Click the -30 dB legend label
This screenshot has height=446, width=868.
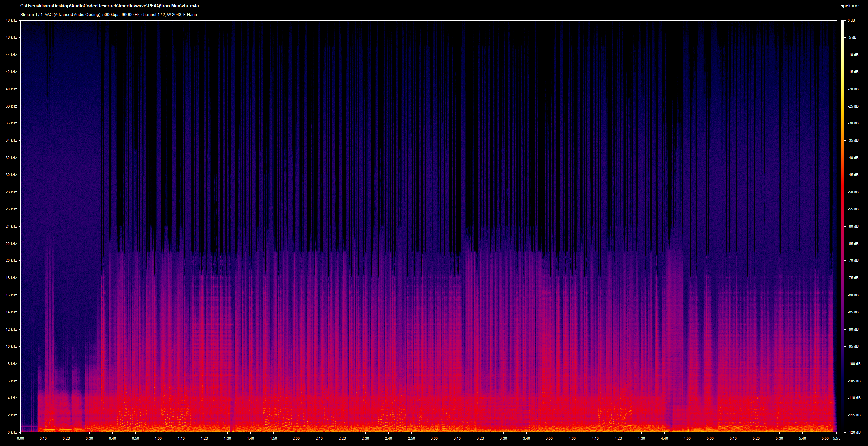tap(853, 123)
